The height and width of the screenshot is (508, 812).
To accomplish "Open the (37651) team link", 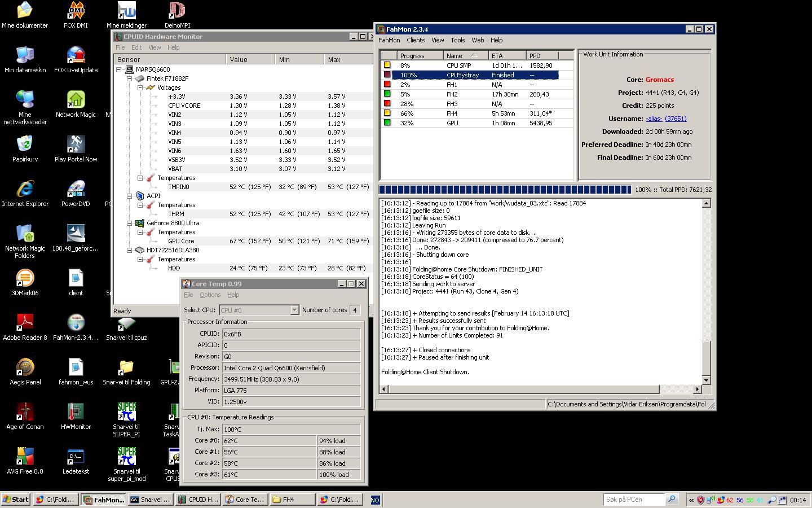I will 676,119.
